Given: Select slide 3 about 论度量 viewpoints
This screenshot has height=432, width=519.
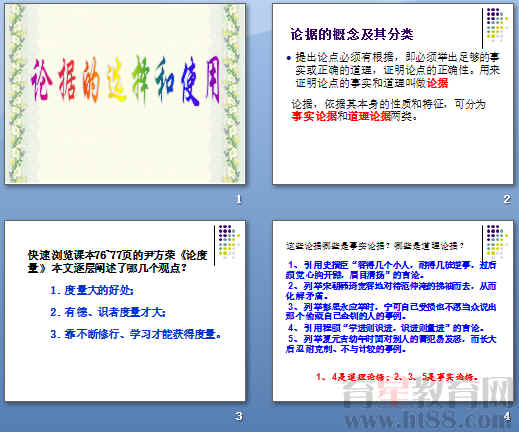Looking at the screenshot, I should click(125, 311).
